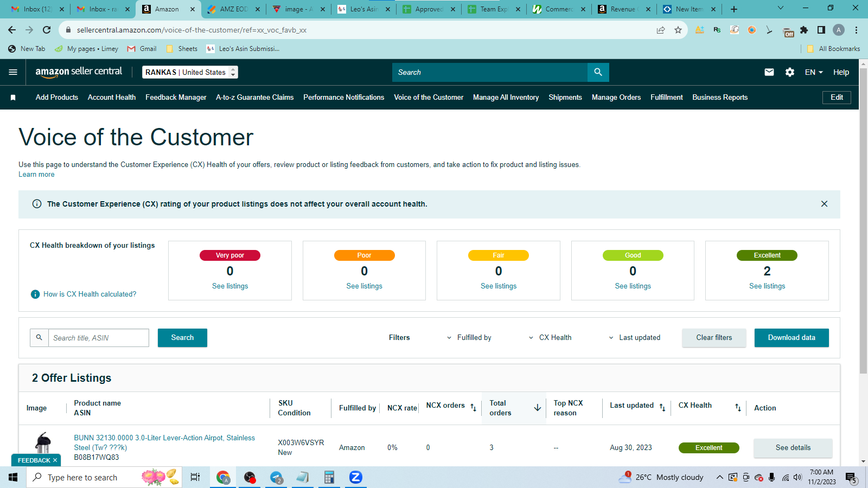Open See listings under Very poor
The height and width of the screenshot is (488, 868).
point(230,286)
